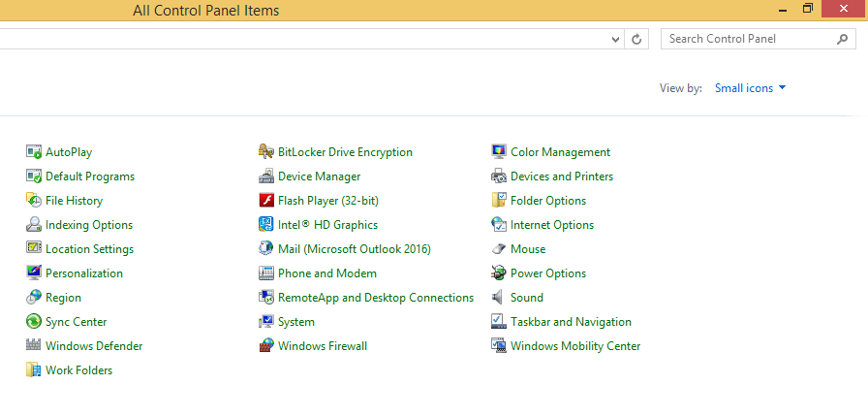The width and height of the screenshot is (868, 417).
Task: Open the Work Folders icon
Action: [34, 369]
